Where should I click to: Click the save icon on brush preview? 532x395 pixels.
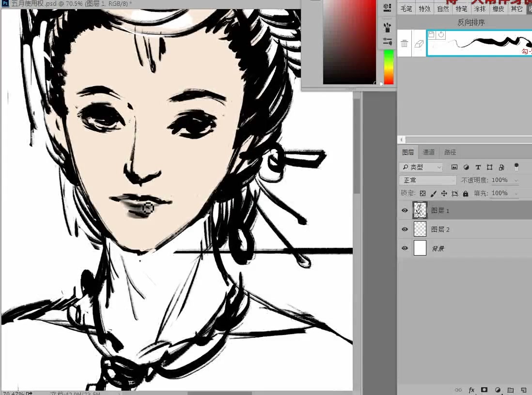click(431, 34)
